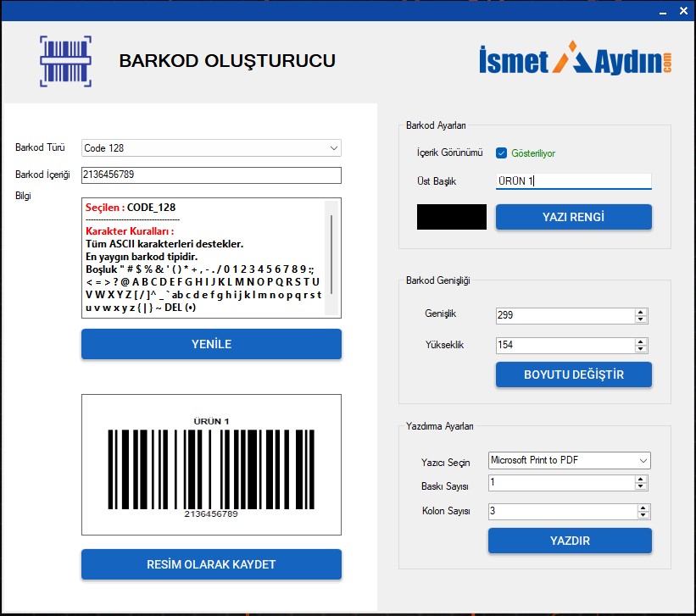Click the Bilgi info box scrollbar

[331, 254]
